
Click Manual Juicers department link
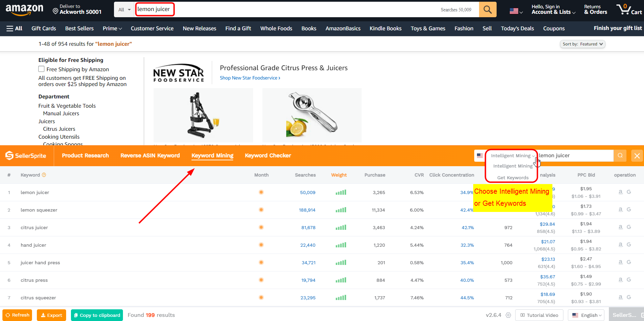[x=61, y=114]
